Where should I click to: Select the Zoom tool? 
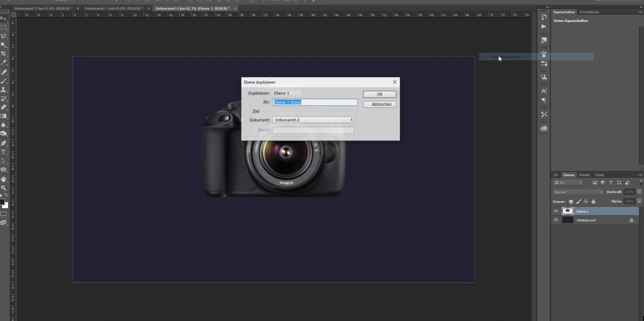[3, 188]
